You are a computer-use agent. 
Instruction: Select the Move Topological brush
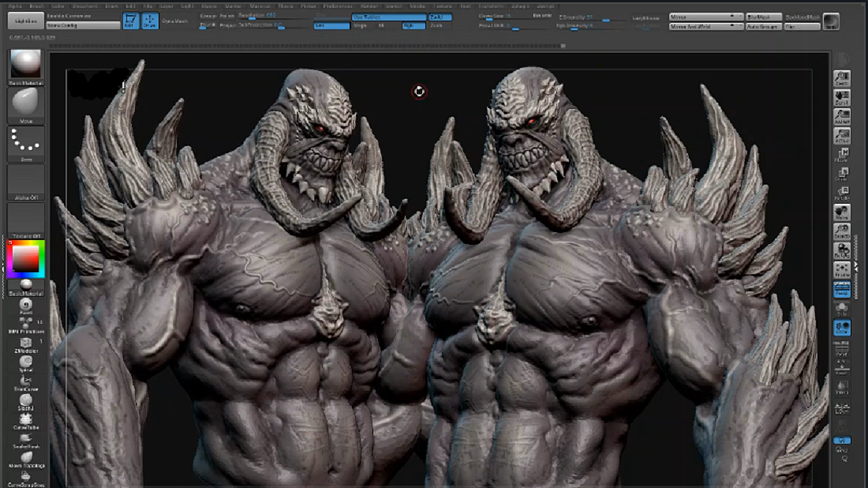[x=25, y=460]
